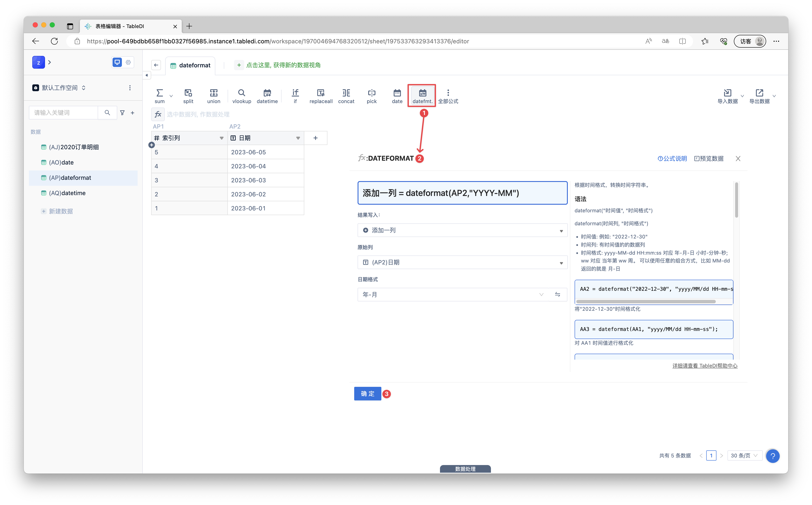Open the 日期格式 年-月 dropdown
Screen dimensions: 812x505
coord(453,294)
